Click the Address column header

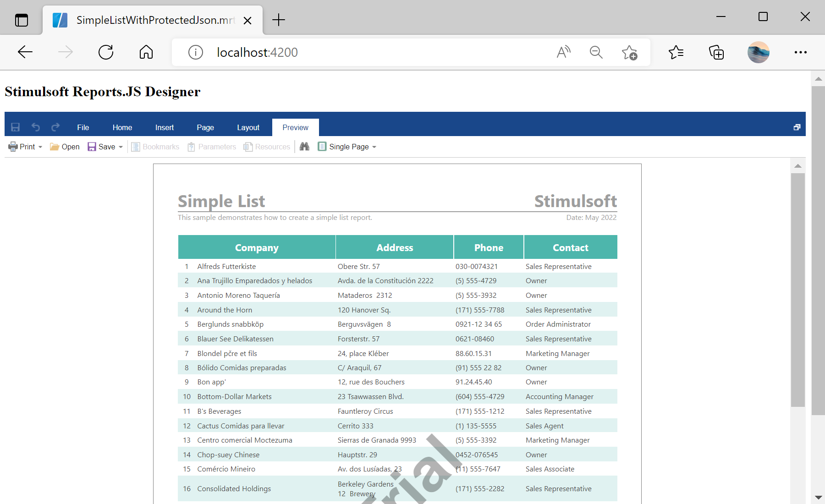(395, 247)
